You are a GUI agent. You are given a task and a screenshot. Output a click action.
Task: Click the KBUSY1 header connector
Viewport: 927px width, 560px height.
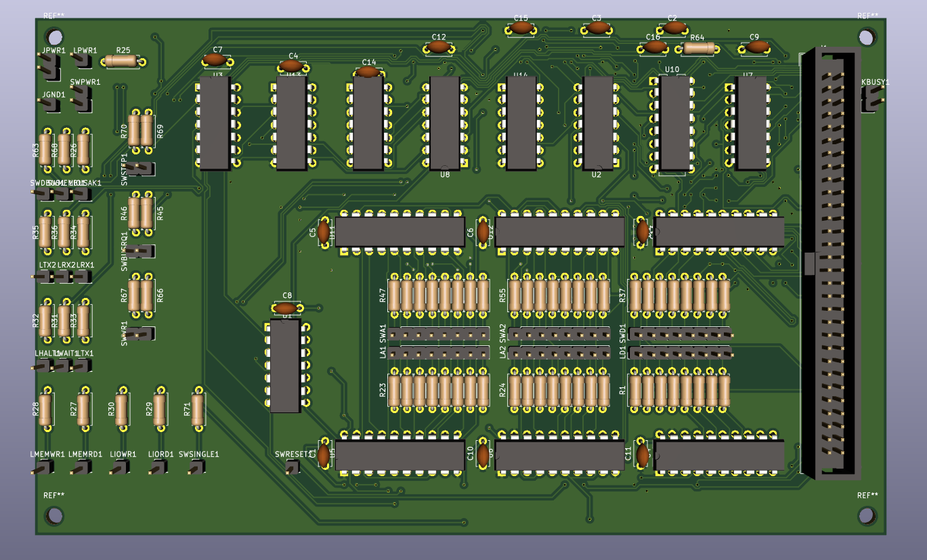[x=870, y=100]
